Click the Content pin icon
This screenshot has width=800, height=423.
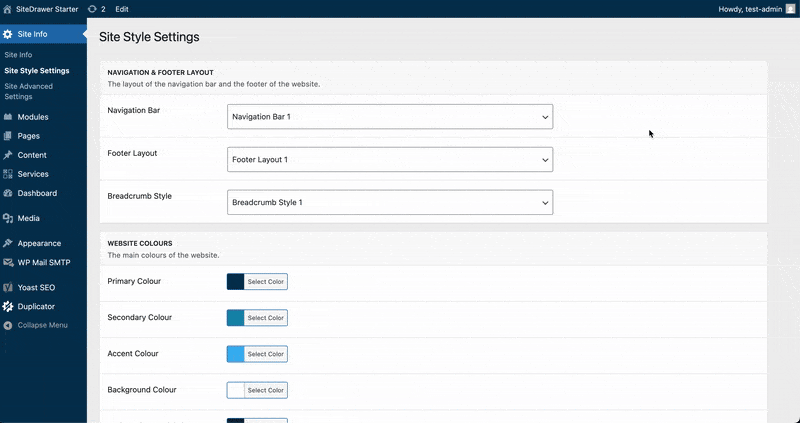coord(8,155)
